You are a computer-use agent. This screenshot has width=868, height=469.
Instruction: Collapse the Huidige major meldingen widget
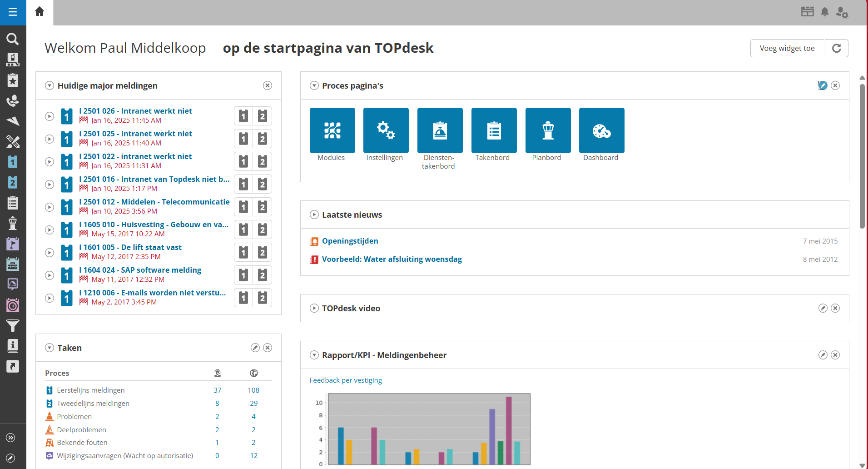coord(50,85)
